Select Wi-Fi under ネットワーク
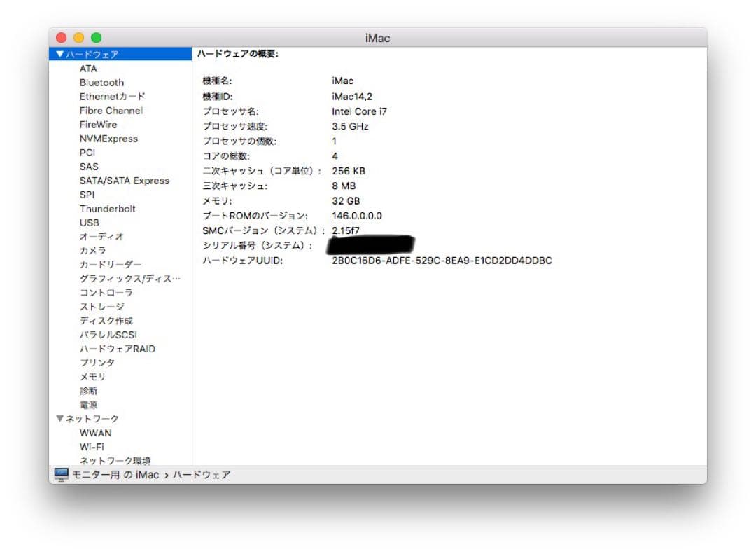The image size is (756, 554). 92,446
